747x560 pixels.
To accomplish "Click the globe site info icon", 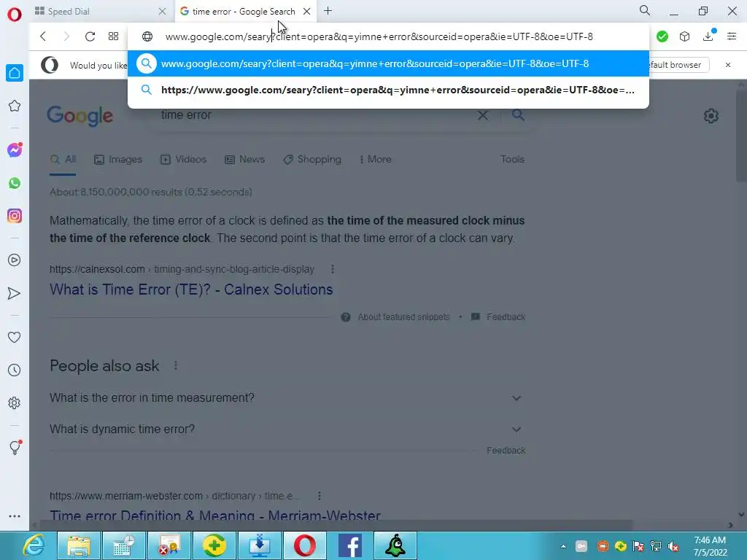I will [147, 36].
